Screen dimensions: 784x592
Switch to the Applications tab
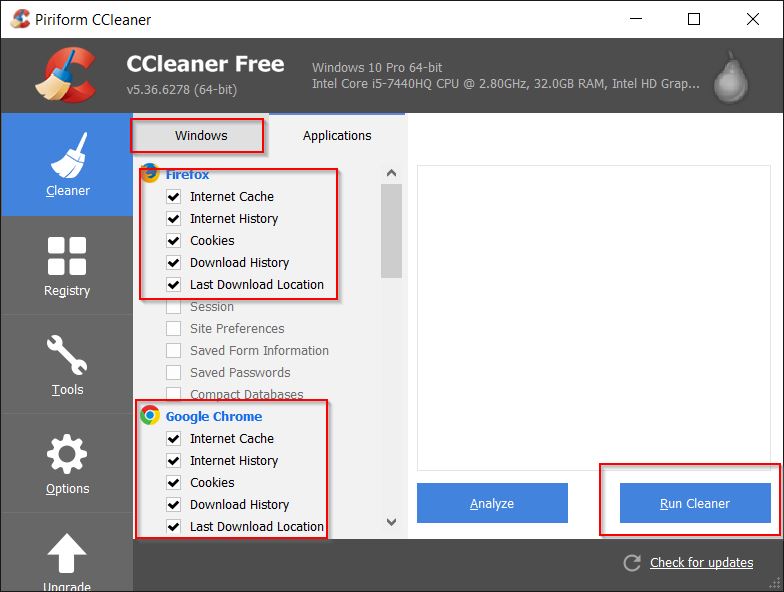[x=337, y=136]
